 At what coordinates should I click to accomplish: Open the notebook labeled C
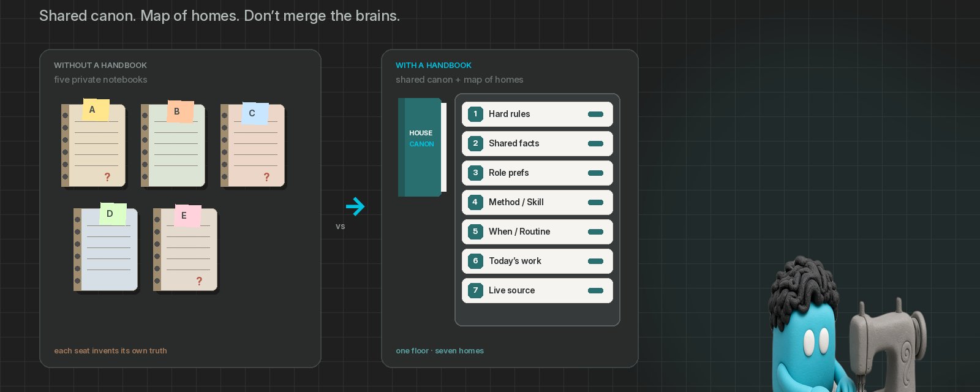[253, 145]
